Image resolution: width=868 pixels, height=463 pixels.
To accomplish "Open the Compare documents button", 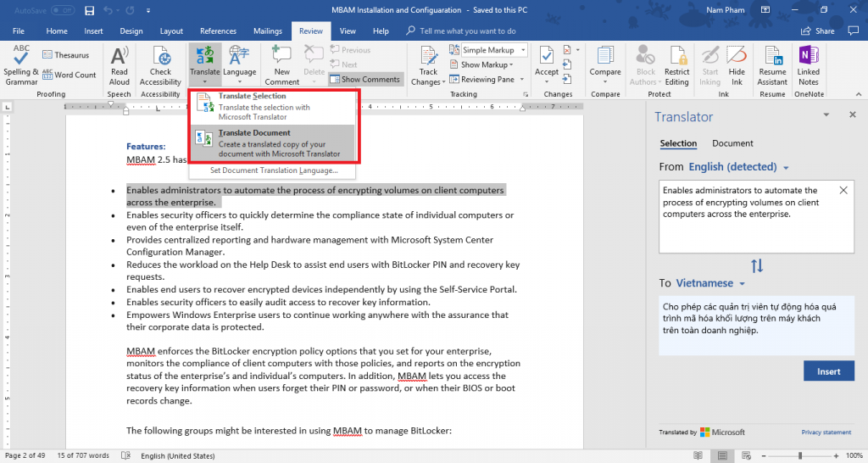I will point(605,65).
